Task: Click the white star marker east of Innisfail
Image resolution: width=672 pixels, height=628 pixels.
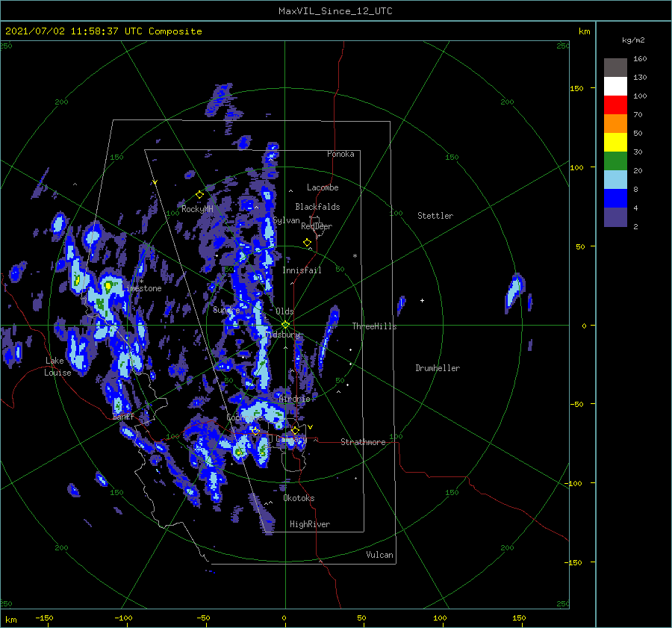Action: (355, 256)
